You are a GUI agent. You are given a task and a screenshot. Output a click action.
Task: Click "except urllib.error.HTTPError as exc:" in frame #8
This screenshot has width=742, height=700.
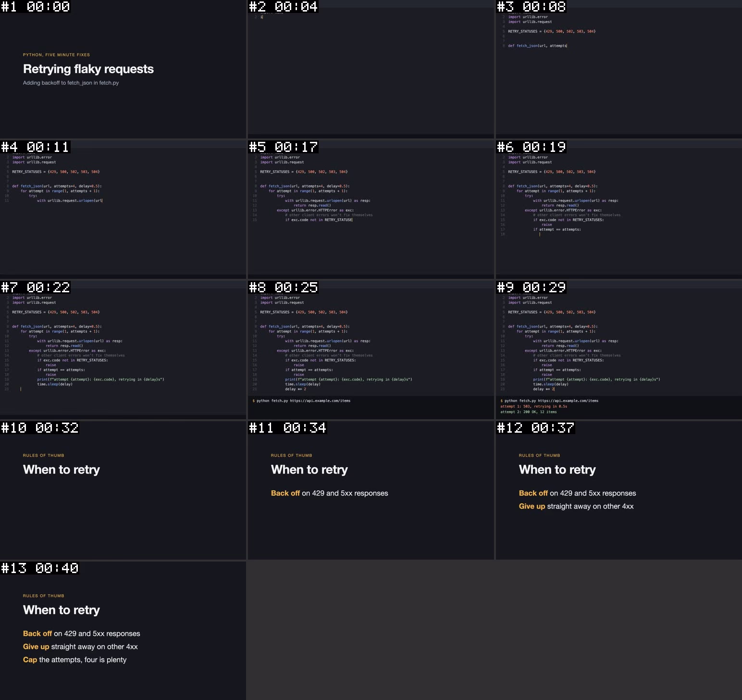click(315, 350)
